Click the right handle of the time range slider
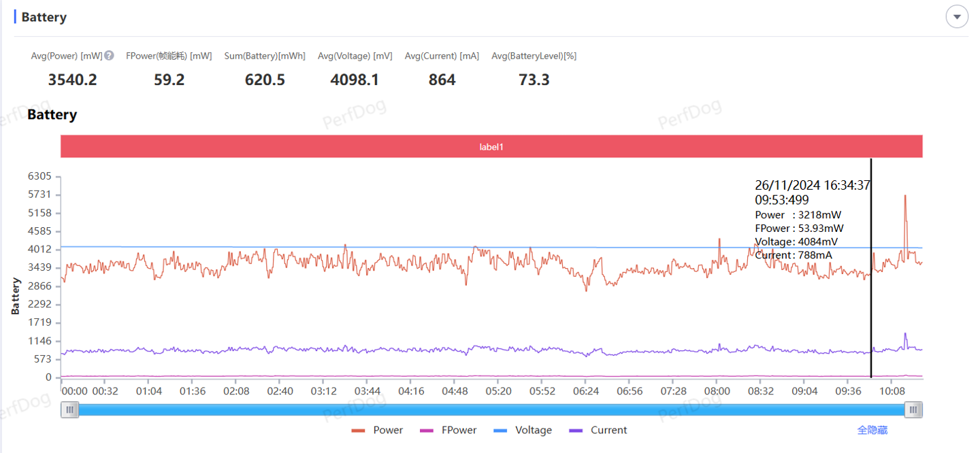This screenshot has width=980, height=453. pos(913,409)
